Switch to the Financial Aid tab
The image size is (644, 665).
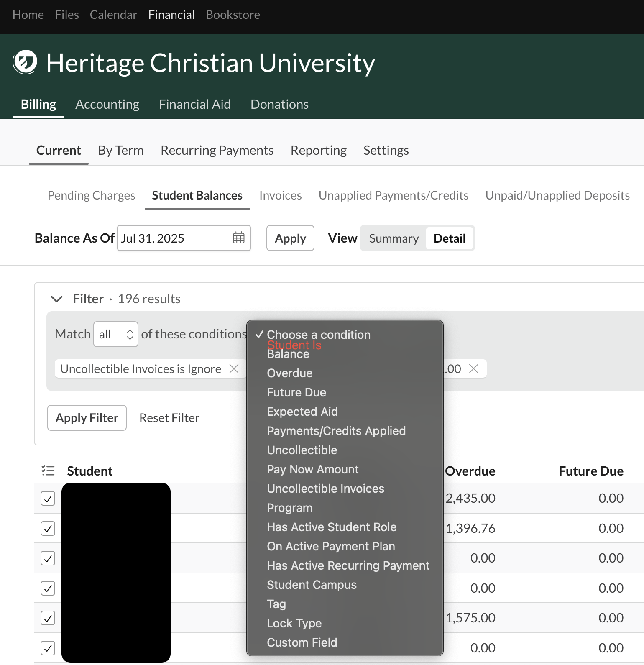pos(195,104)
